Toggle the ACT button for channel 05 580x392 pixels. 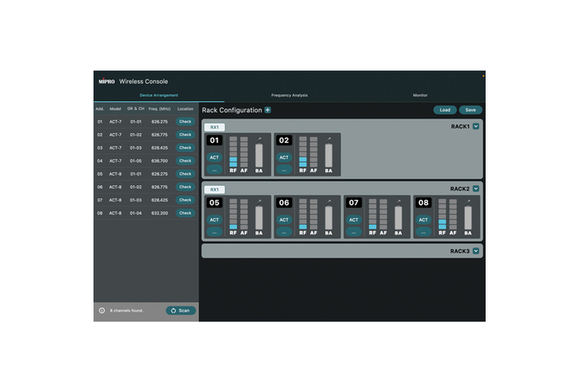(x=215, y=220)
